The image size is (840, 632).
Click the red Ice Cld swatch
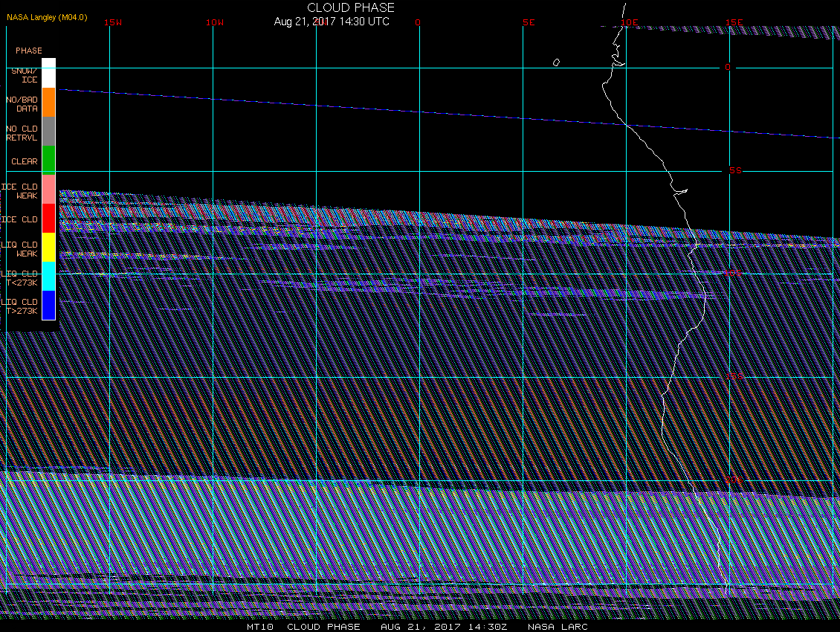click(x=49, y=218)
